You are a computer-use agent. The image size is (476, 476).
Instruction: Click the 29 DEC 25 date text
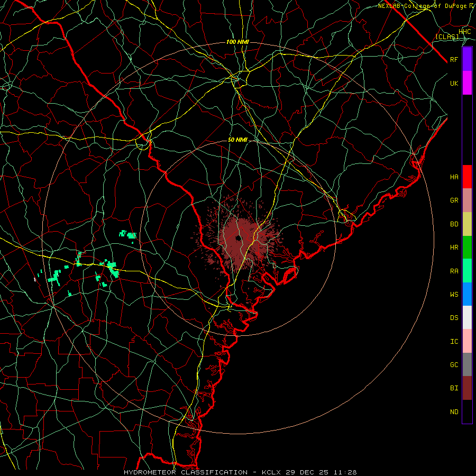click(308, 472)
